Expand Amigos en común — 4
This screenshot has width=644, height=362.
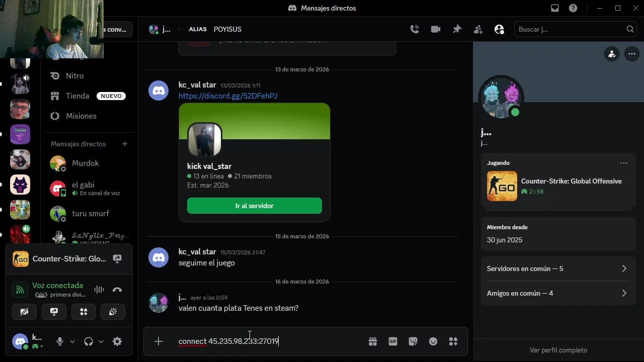click(557, 293)
